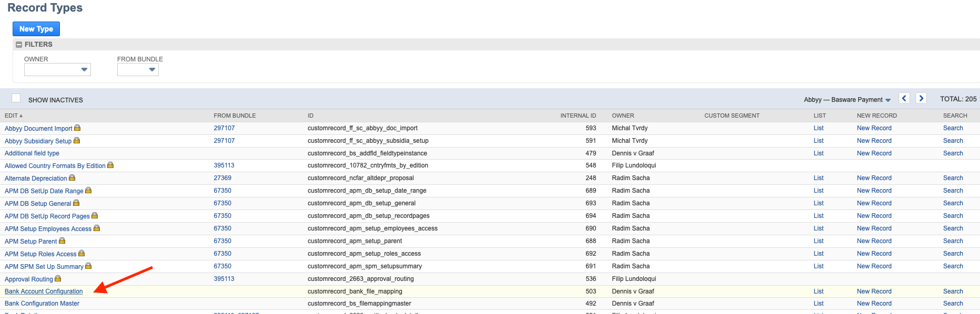Create New Record for Alternate Depreciation

pos(874,178)
